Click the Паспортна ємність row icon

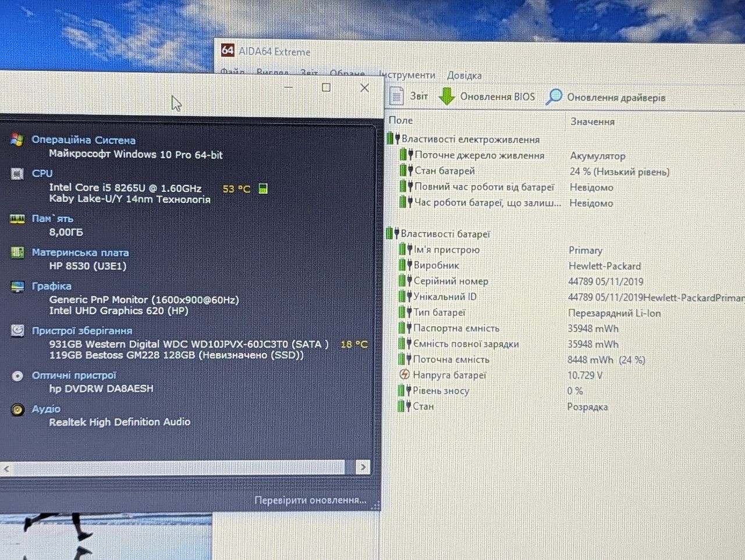405,328
